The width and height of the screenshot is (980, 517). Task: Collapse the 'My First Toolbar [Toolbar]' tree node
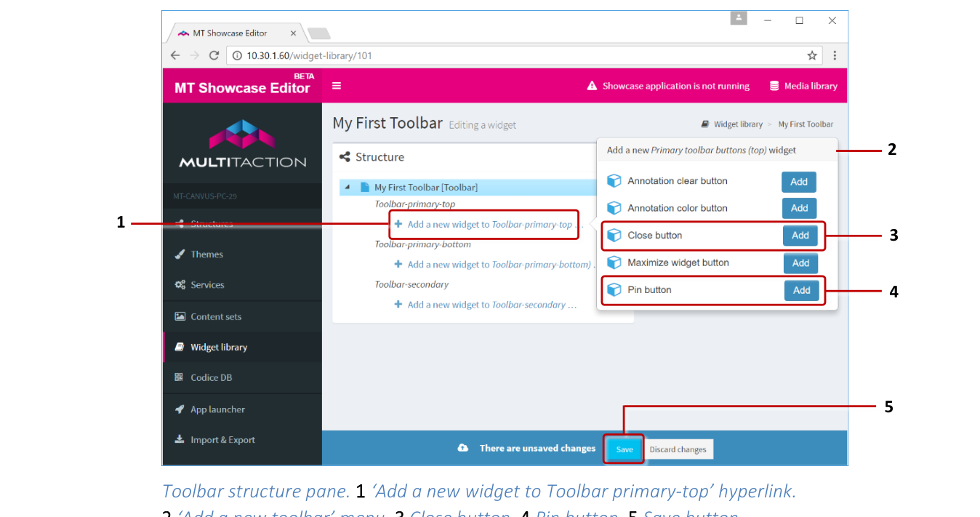[346, 186]
